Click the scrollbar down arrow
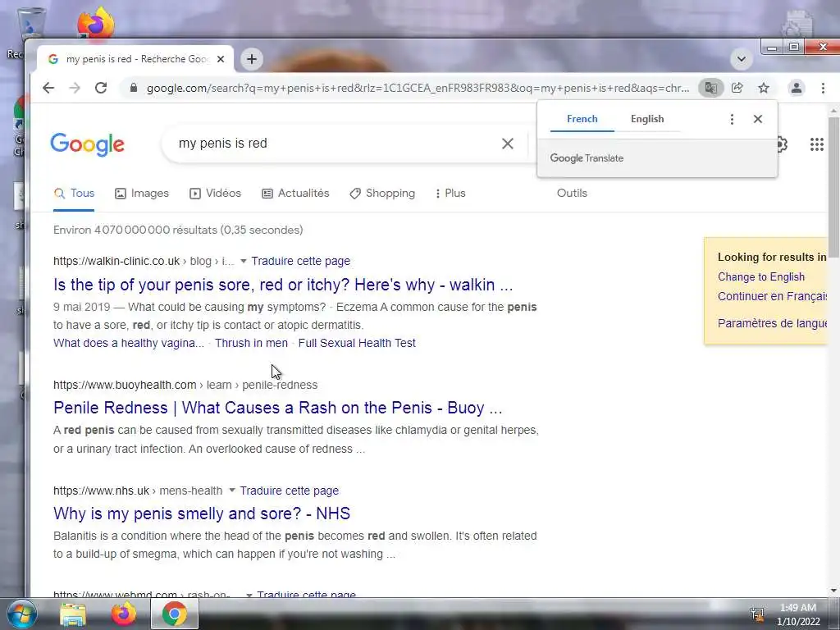The image size is (840, 630). coord(833,591)
